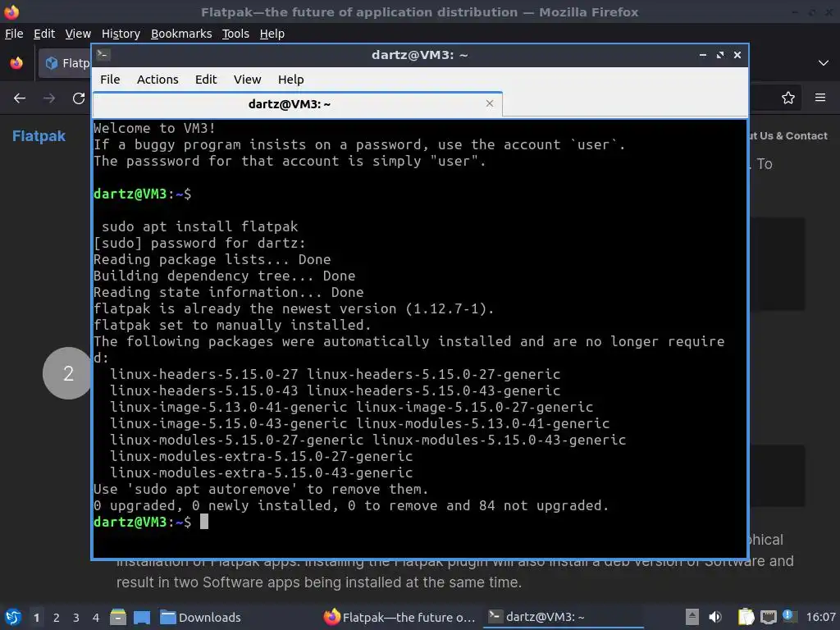The height and width of the screenshot is (630, 840).
Task: Open the Downloads folder taskbar entry
Action: point(200,618)
